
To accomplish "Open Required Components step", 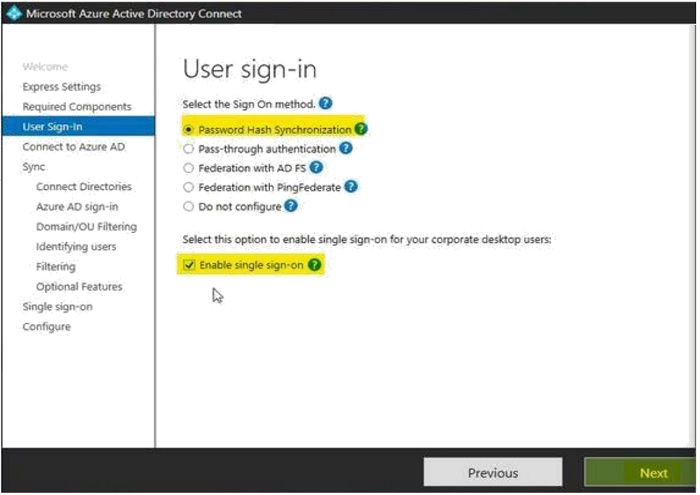I will point(77,107).
